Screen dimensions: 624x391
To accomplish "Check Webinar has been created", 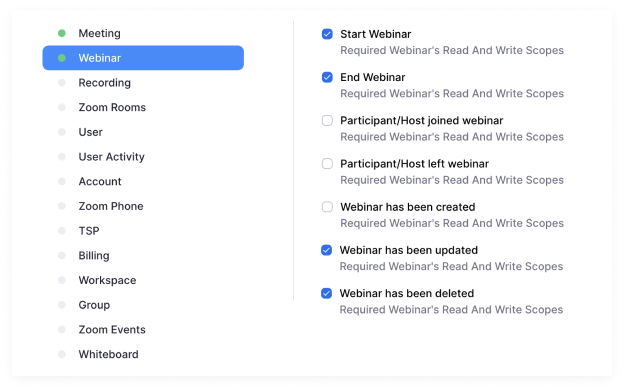I will tap(327, 207).
